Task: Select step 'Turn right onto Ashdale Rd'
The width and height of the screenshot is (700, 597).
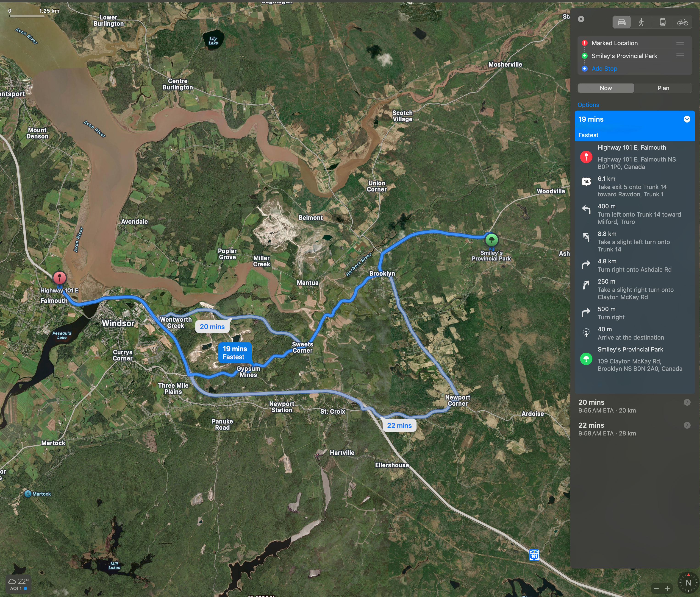Action: (x=634, y=265)
